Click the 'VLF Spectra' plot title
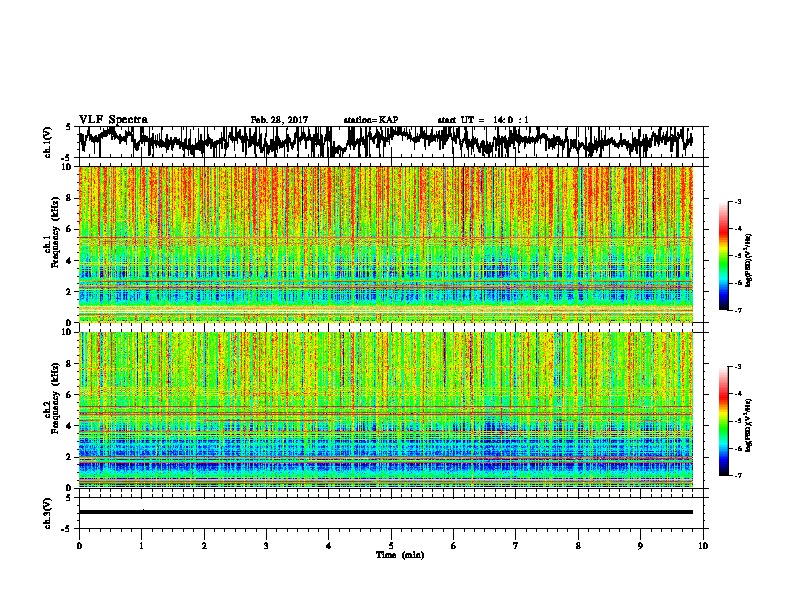 tap(113, 120)
